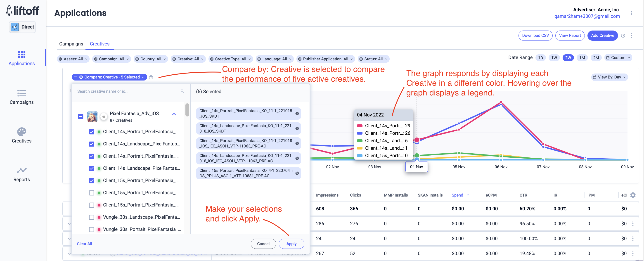Image resolution: width=644 pixels, height=261 pixels.
Task: Click the Download CSV button
Action: click(x=535, y=36)
